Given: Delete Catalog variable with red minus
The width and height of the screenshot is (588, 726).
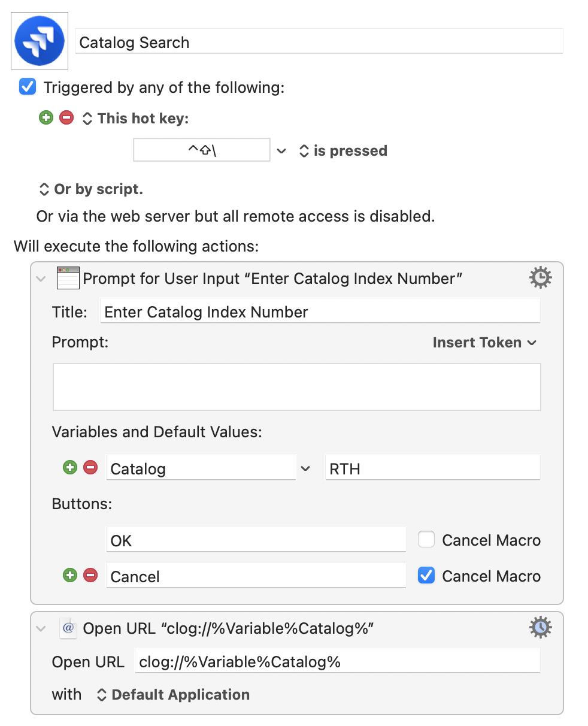Looking at the screenshot, I should tap(90, 468).
